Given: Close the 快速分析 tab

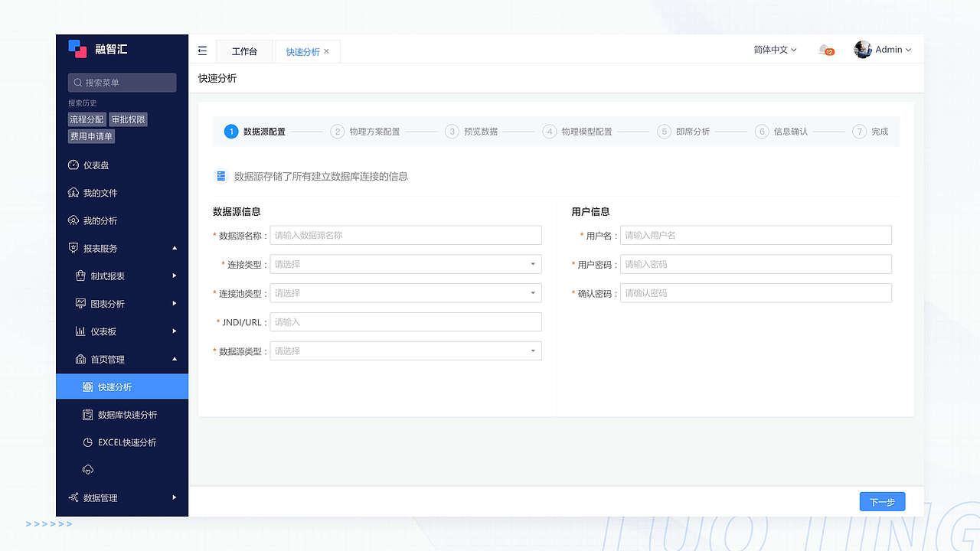Looking at the screenshot, I should click(326, 51).
